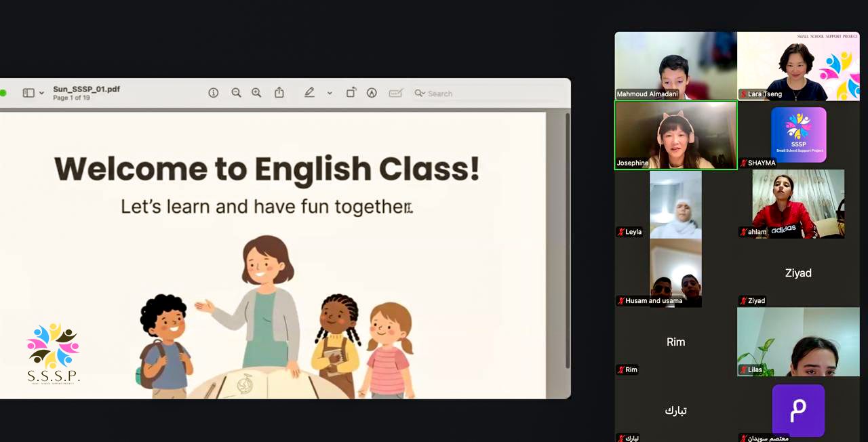Open the form filling toolbar icon
Image resolution: width=868 pixels, height=442 pixels.
395,93
